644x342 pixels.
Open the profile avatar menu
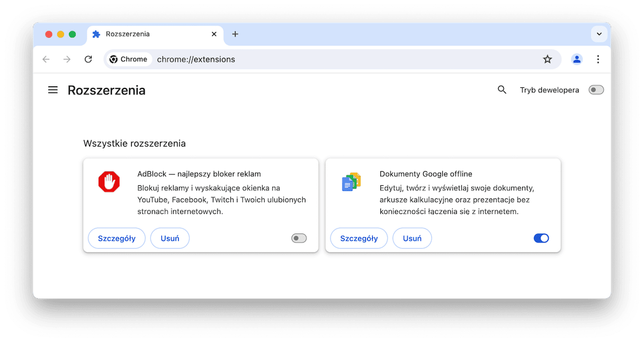click(x=577, y=59)
